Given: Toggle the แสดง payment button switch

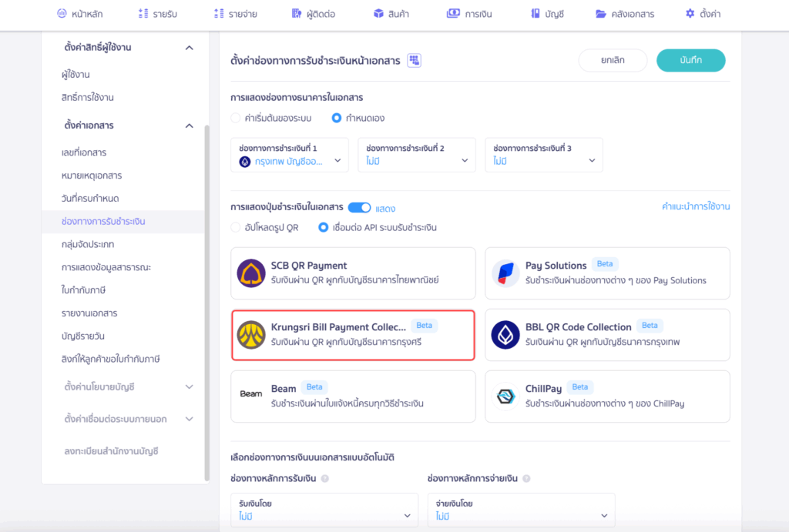Looking at the screenshot, I should 359,208.
